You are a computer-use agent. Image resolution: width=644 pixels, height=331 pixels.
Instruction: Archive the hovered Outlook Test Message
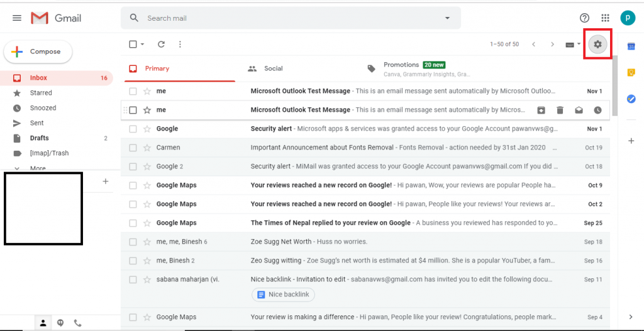point(541,110)
